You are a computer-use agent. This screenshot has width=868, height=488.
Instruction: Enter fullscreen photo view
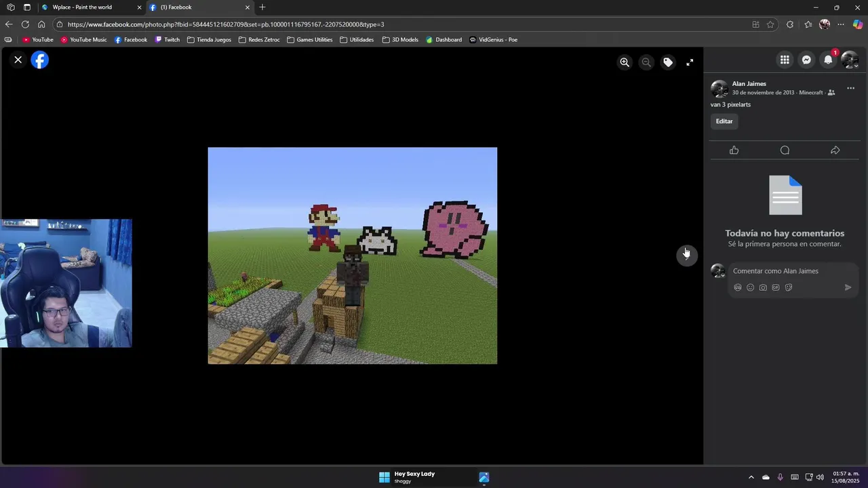pos(690,62)
